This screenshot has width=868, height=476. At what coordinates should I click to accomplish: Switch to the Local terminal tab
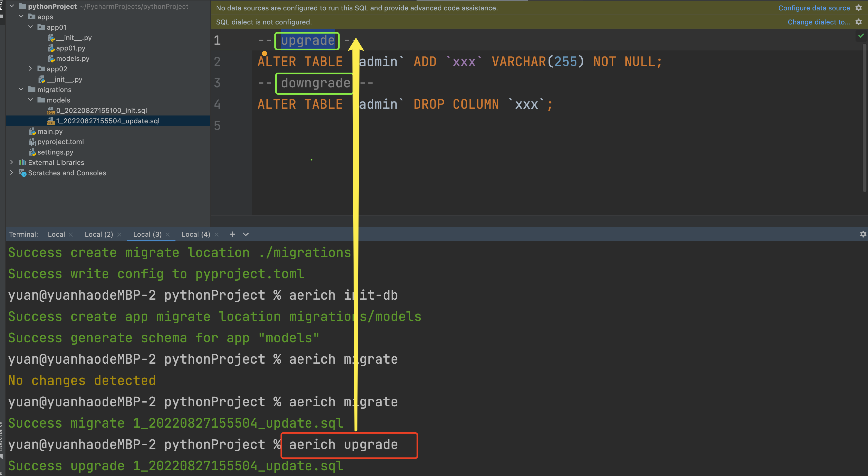56,234
